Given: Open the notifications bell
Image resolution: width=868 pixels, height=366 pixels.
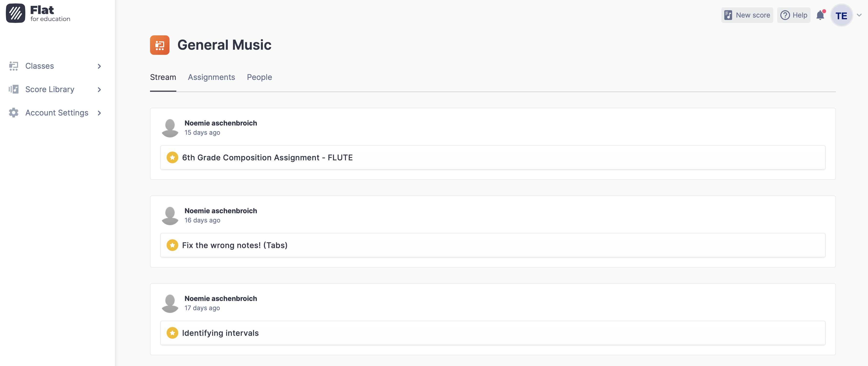Looking at the screenshot, I should [820, 15].
